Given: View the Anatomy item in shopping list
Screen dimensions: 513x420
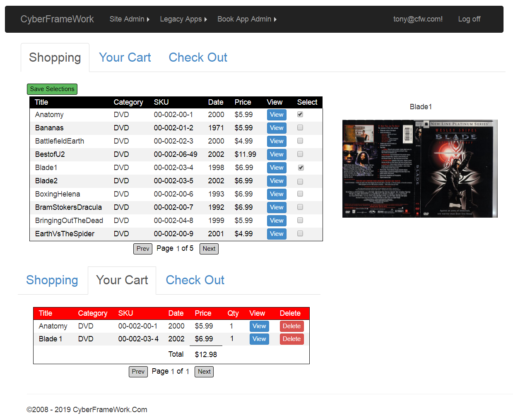Looking at the screenshot, I should (277, 115).
